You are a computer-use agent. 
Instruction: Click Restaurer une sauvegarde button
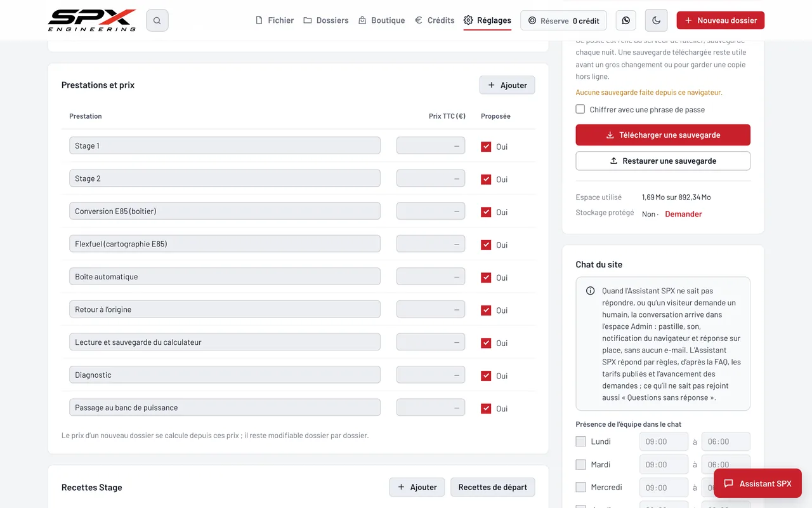tap(663, 161)
